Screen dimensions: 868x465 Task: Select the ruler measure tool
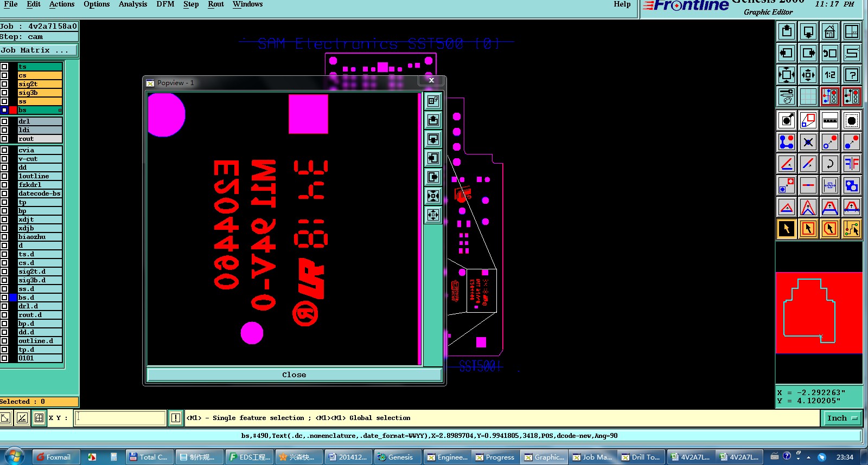(830, 120)
